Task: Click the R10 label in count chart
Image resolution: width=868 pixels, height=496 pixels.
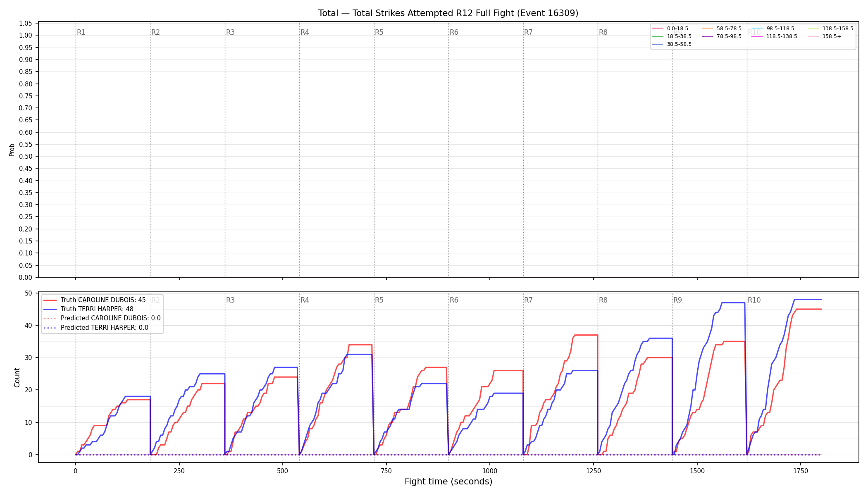Action: click(754, 300)
